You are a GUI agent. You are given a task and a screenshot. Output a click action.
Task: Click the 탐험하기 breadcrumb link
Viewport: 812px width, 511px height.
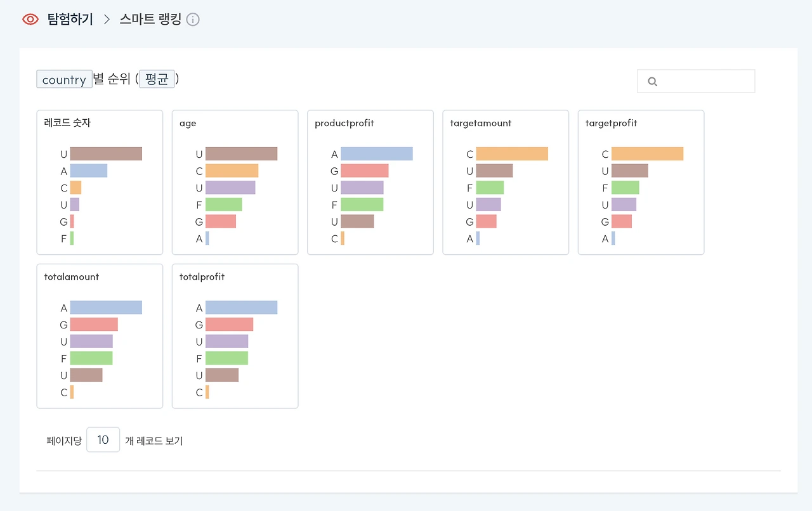point(70,20)
